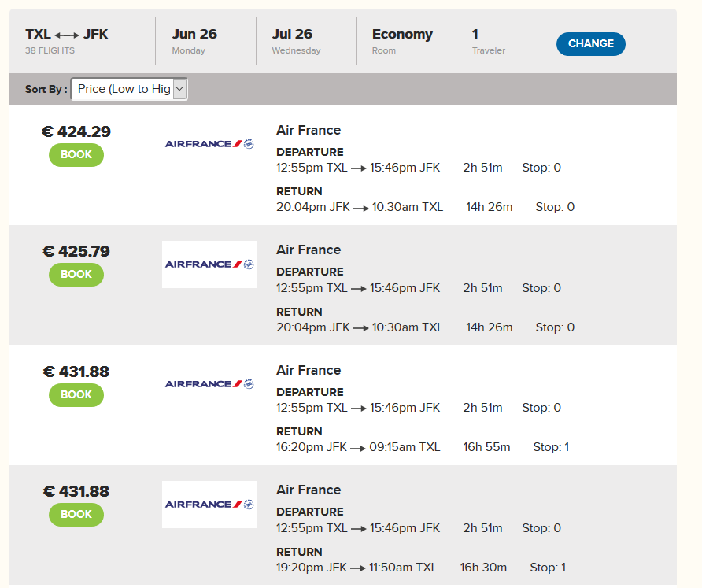Click the Air France logo for the third flight result
The width and height of the screenshot is (702, 588).
click(209, 384)
